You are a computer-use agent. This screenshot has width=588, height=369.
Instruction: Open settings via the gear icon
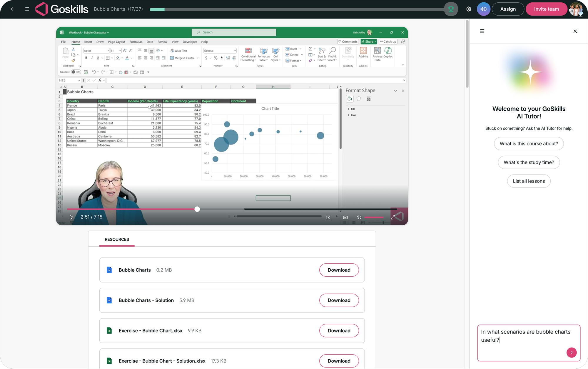pyautogui.click(x=469, y=9)
